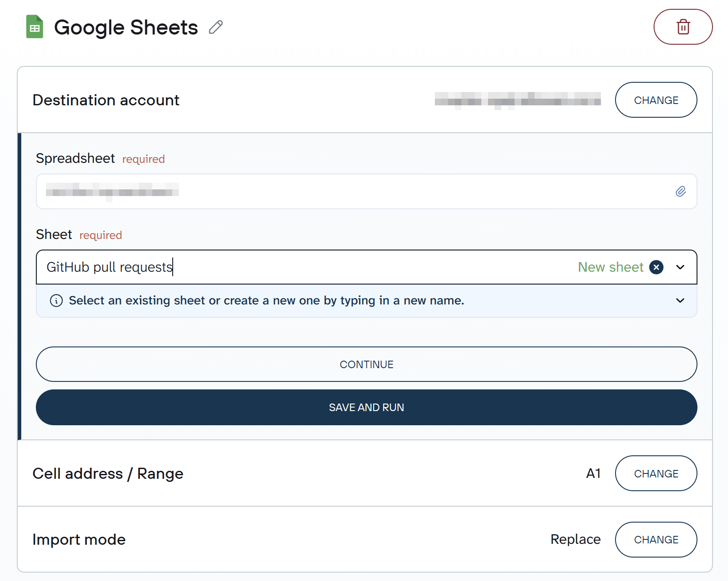Clear the sheet name with X icon
Viewport: 728px width, 581px height.
[656, 267]
